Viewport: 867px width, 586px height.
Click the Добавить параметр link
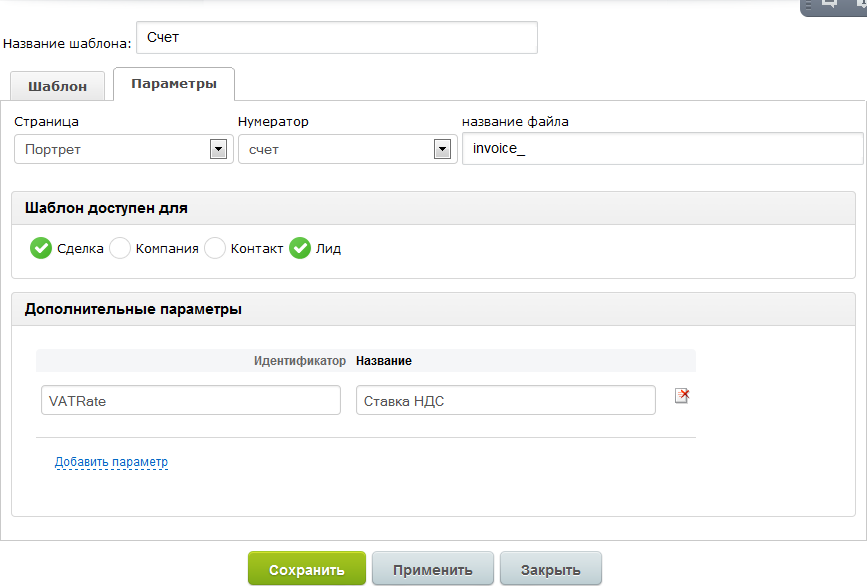tap(111, 462)
